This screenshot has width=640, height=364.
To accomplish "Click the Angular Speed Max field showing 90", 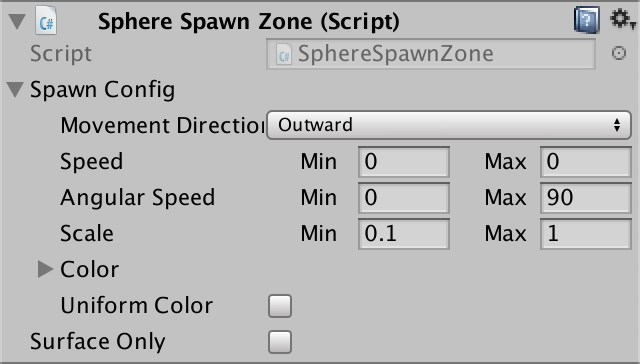I will 586,198.
